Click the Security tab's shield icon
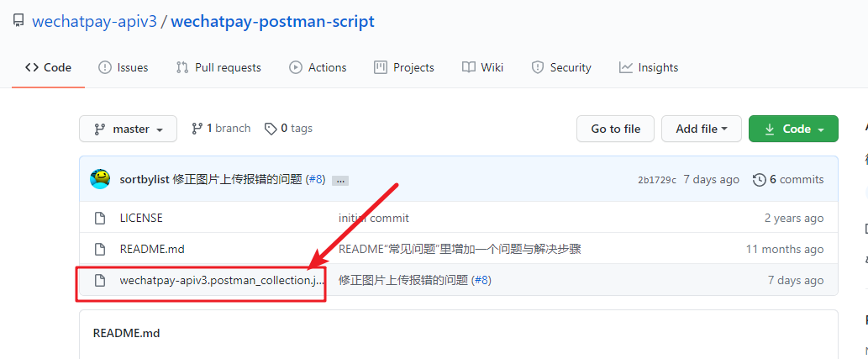The image size is (868, 359). click(537, 67)
